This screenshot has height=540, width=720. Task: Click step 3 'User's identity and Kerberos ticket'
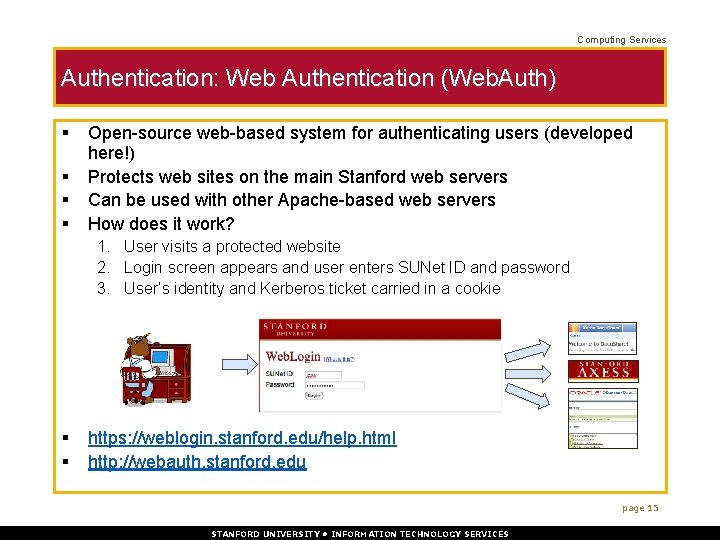pos(312,288)
